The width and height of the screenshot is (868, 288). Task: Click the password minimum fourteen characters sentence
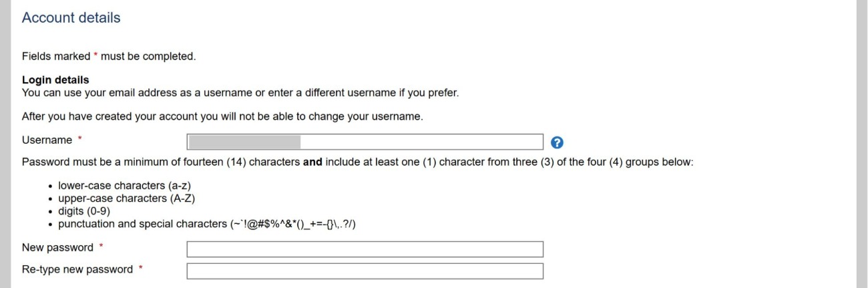coord(357,162)
